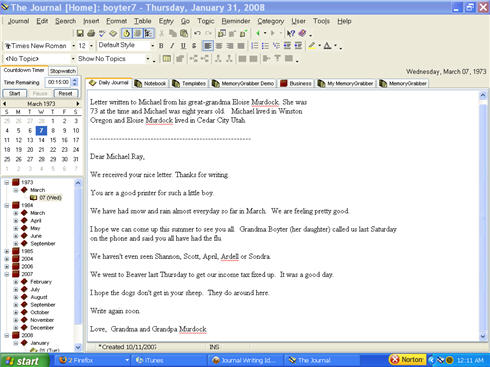Click the green back navigation arrow
The width and height of the screenshot is (490, 367).
(x=258, y=33)
